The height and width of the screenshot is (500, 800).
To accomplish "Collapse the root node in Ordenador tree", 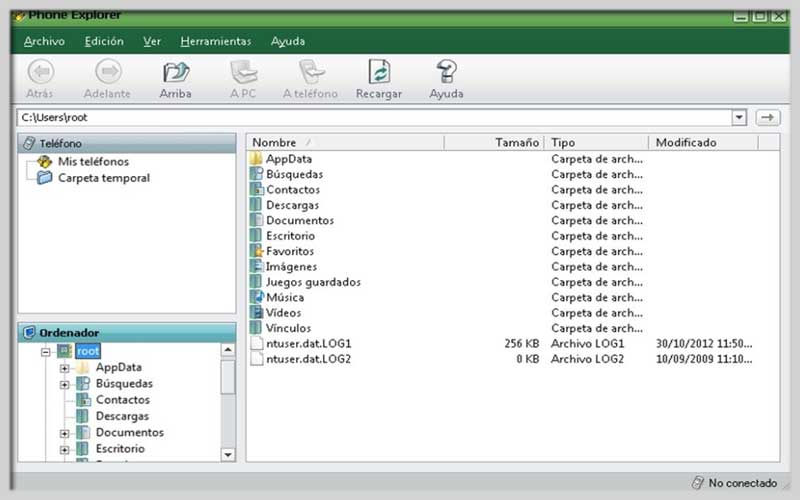I will pos(45,352).
